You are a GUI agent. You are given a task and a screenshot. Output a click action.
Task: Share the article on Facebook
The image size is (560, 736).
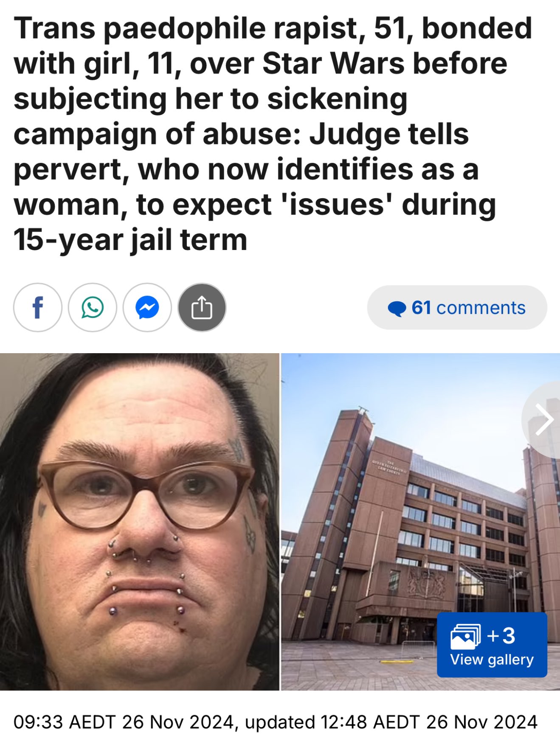pos(38,307)
